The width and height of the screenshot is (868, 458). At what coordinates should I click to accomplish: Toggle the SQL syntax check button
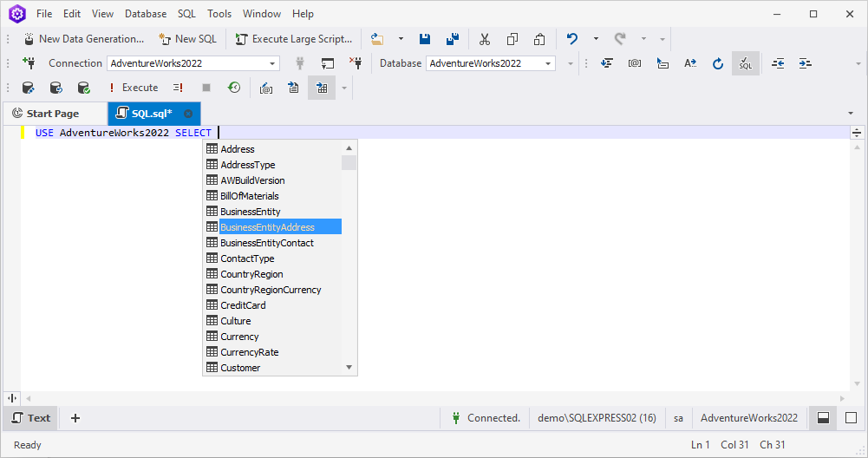746,63
